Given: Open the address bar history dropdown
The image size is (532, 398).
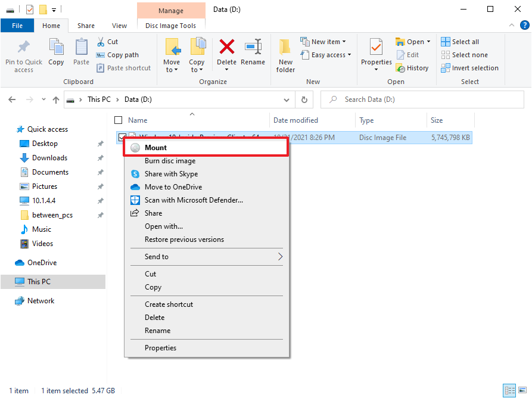Looking at the screenshot, I should pos(286,99).
